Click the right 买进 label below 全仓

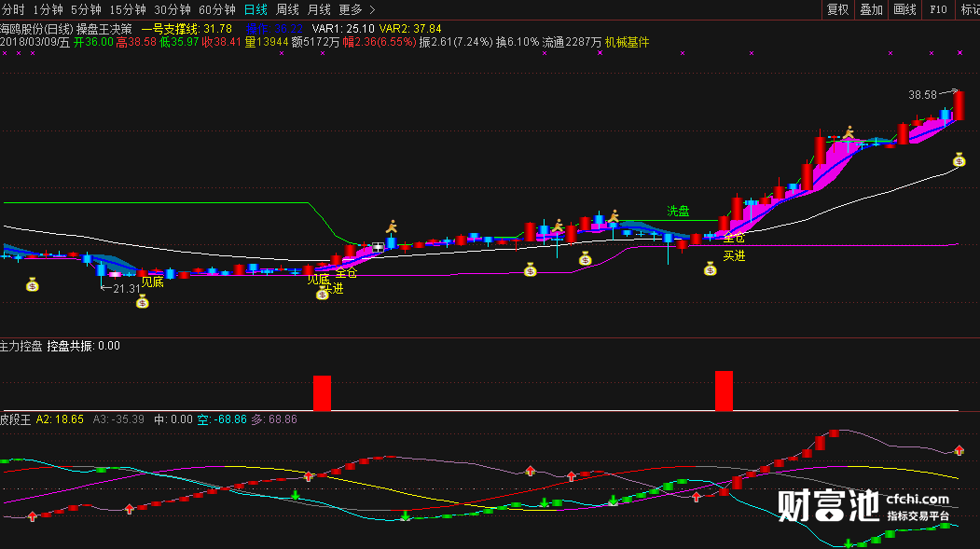735,255
